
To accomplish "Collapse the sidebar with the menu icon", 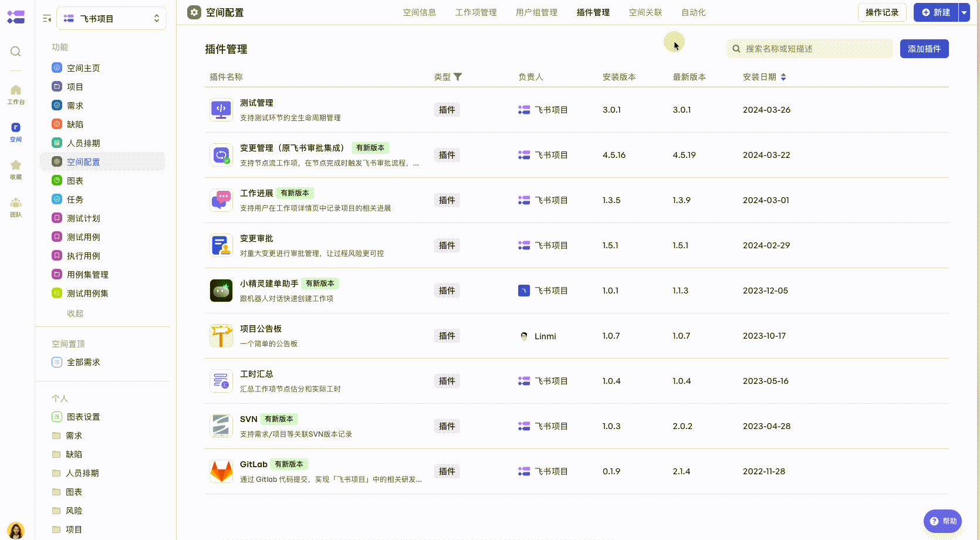I will [x=47, y=19].
